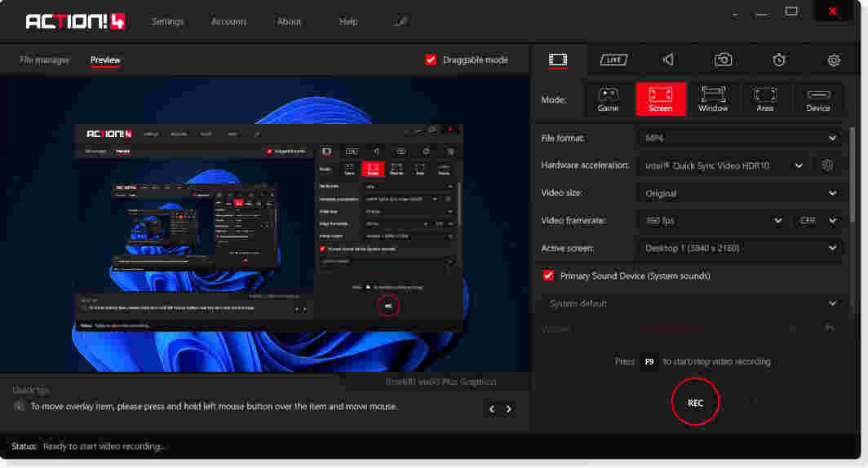Show next quick tip arrow
Image resolution: width=868 pixels, height=468 pixels.
509,408
